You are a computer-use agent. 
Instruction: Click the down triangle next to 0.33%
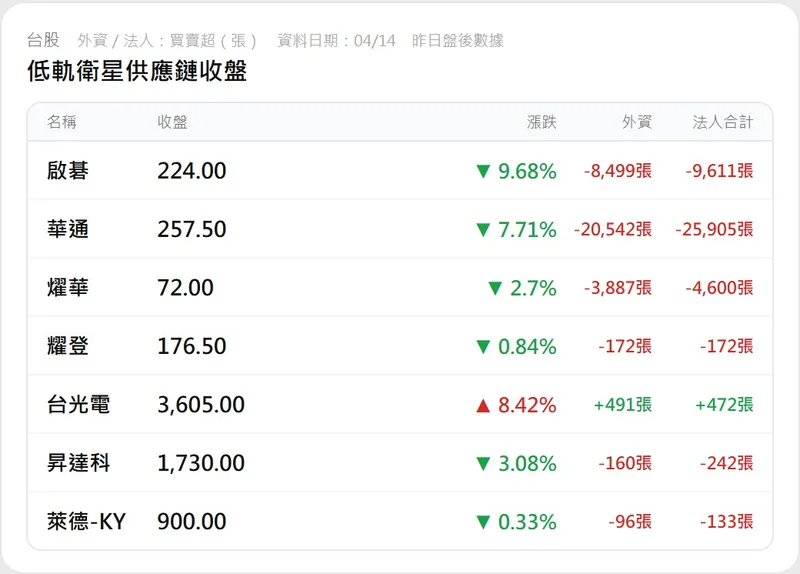coord(484,522)
